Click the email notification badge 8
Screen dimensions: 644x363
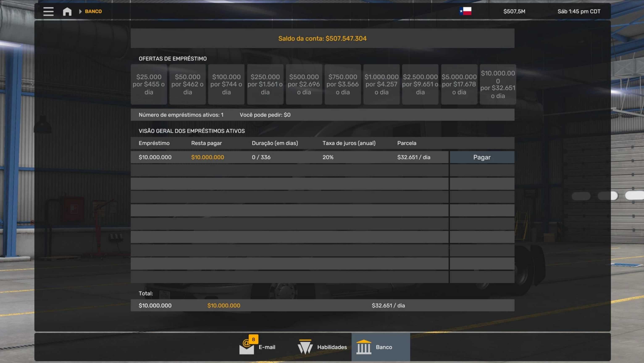[253, 339]
